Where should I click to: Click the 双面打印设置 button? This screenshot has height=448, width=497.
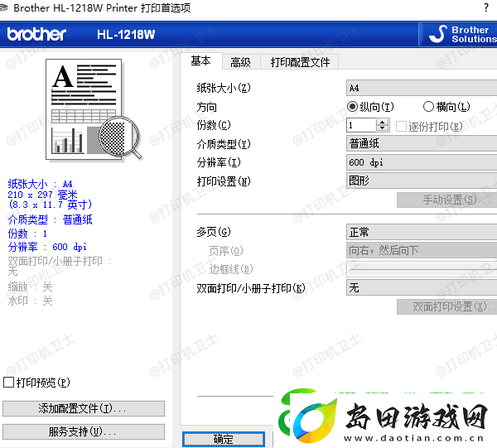(447, 306)
